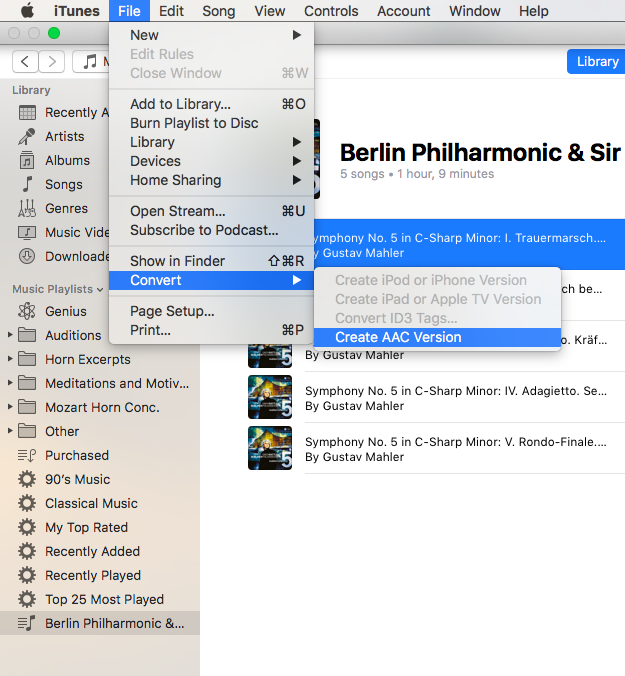Choose Show in Finder
Viewport: 625px width, 676px height.
click(212, 261)
